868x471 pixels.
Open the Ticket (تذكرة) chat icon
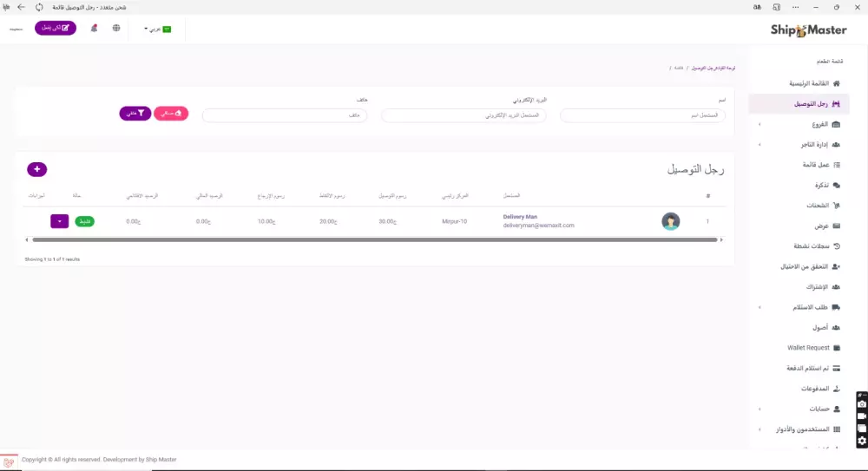837,186
